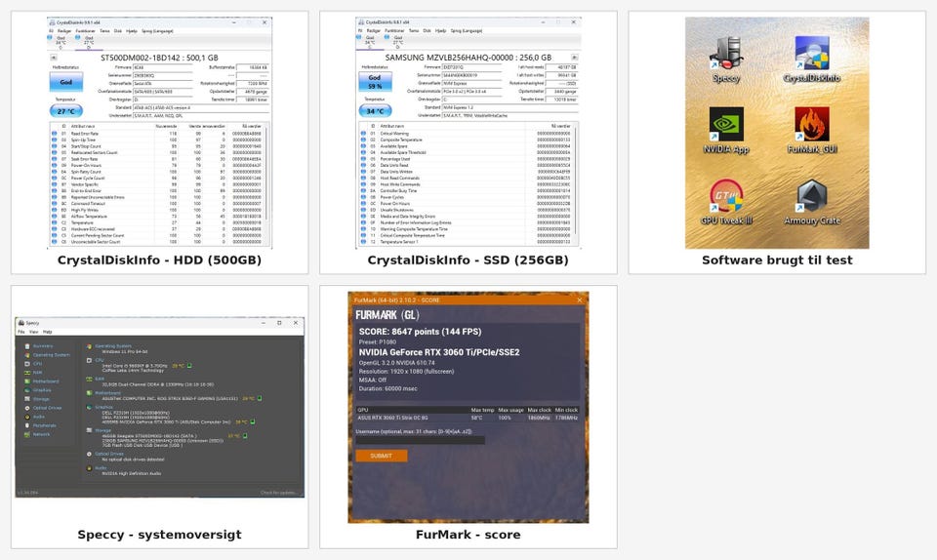Click the Firmware field in the HDD window
This screenshot has width=937, height=560.
tap(163, 67)
